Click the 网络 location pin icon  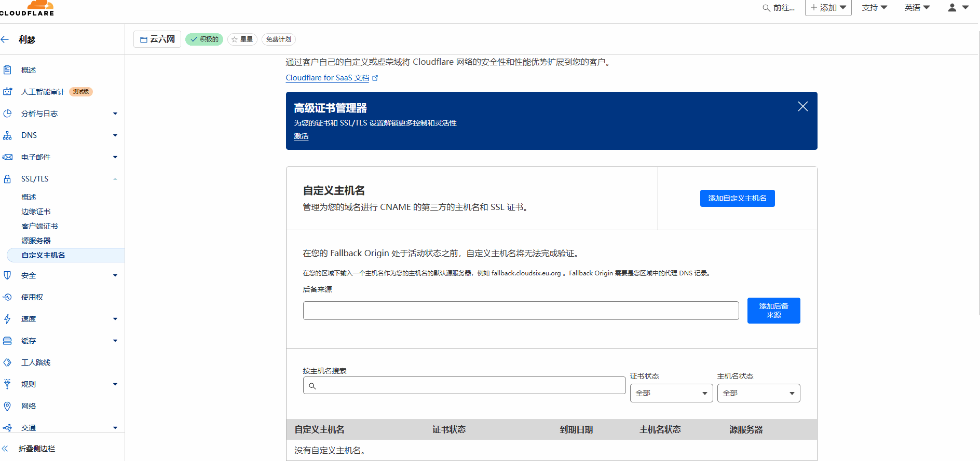click(x=7, y=406)
